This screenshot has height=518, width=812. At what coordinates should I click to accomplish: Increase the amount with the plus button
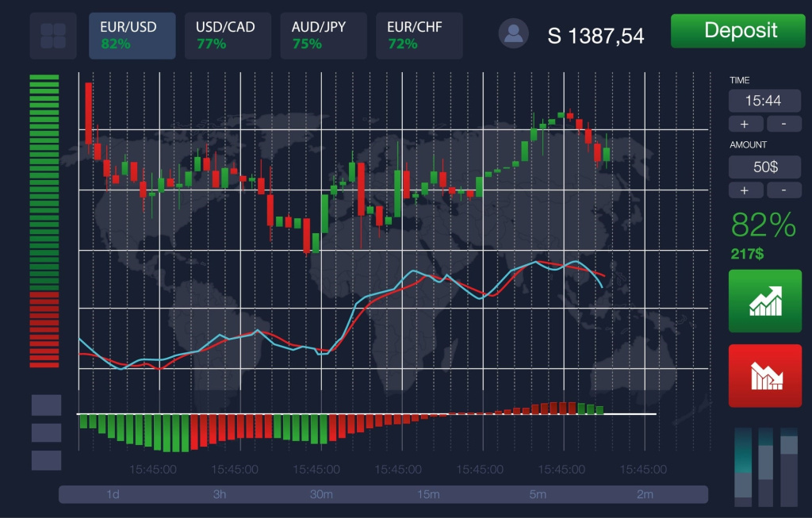click(x=745, y=190)
